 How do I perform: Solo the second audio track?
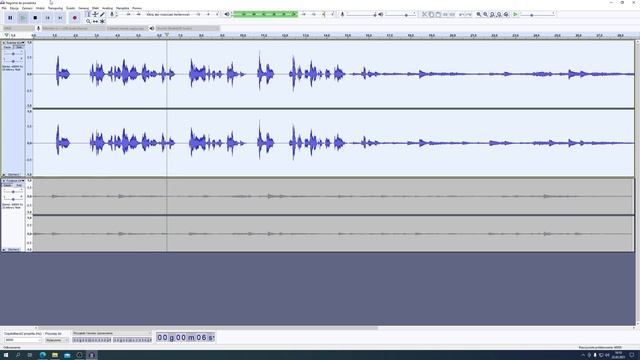click(19, 185)
